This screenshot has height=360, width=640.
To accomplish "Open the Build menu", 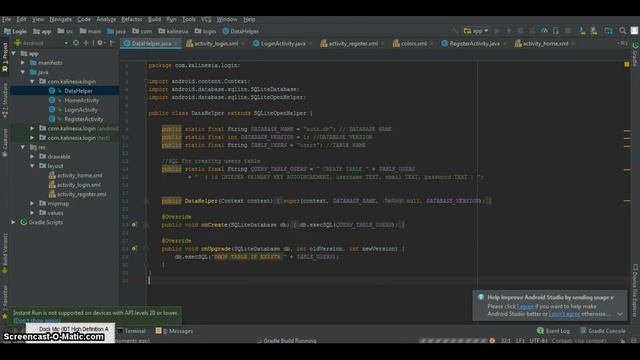I will 154,19.
